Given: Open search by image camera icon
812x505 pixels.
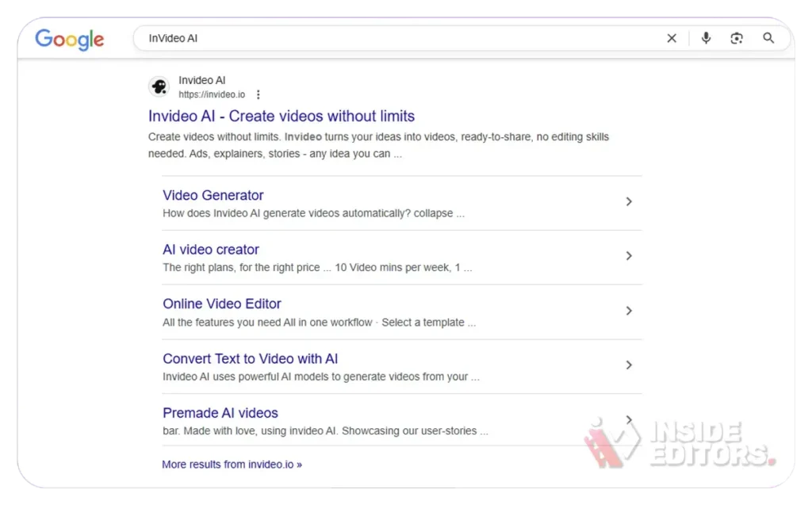Looking at the screenshot, I should point(737,38).
